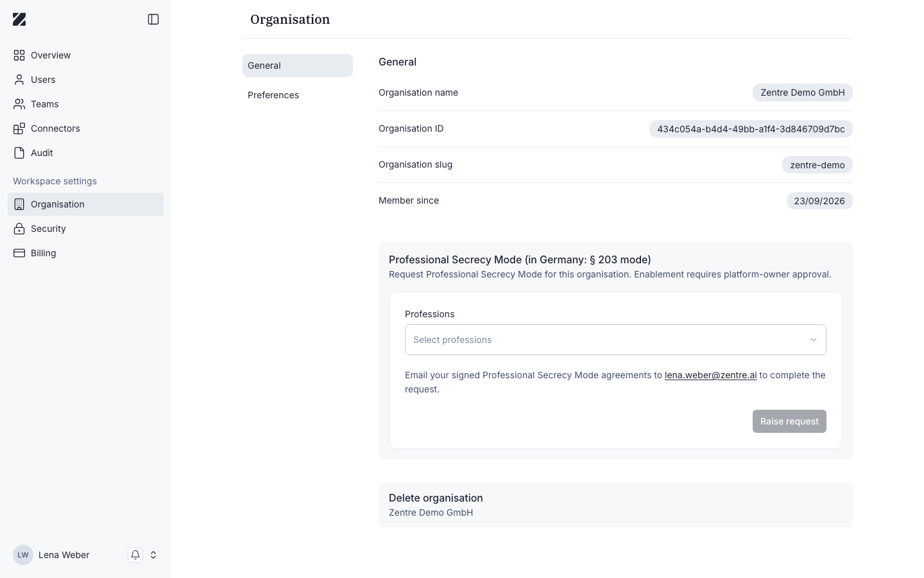This screenshot has height=578, width=924.
Task: Switch to the Preferences settings tab
Action: [x=298, y=95]
